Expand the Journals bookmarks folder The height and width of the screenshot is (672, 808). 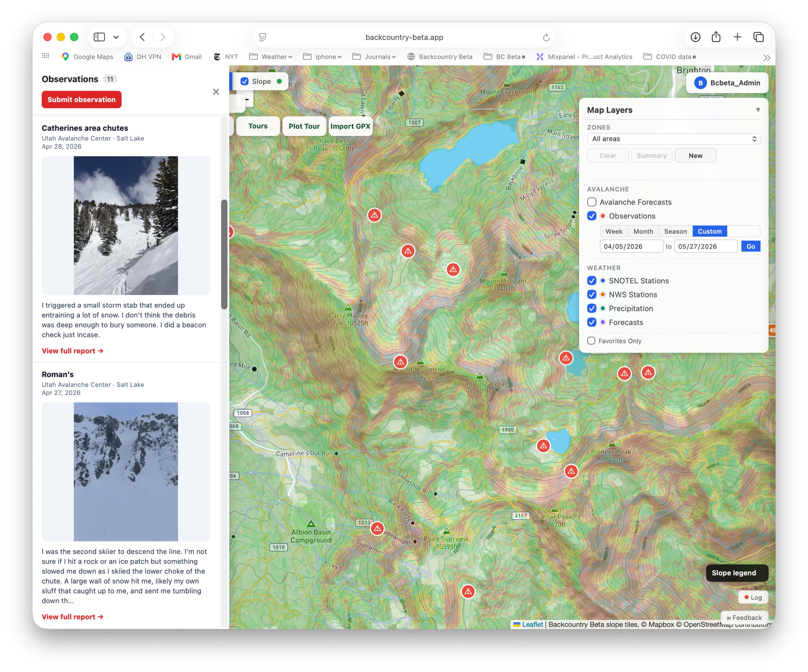374,57
